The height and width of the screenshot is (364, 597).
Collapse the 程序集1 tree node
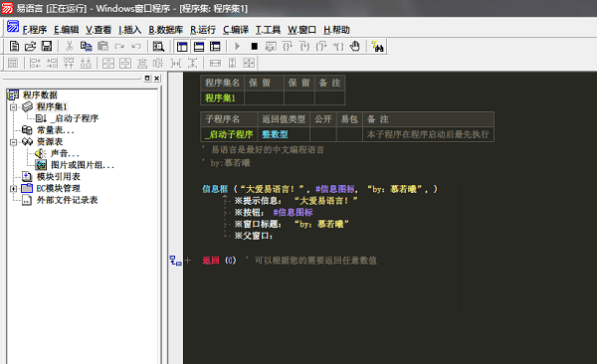[13, 107]
